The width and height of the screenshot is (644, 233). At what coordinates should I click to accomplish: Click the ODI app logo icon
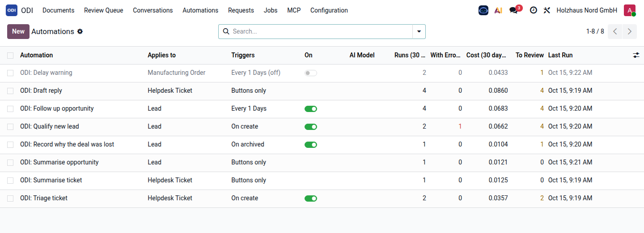[x=12, y=10]
